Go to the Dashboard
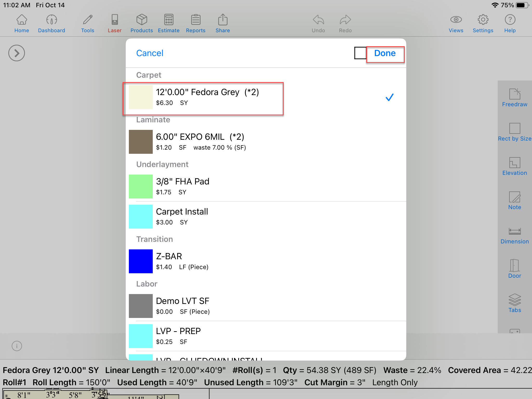The width and height of the screenshot is (532, 399). (51, 24)
